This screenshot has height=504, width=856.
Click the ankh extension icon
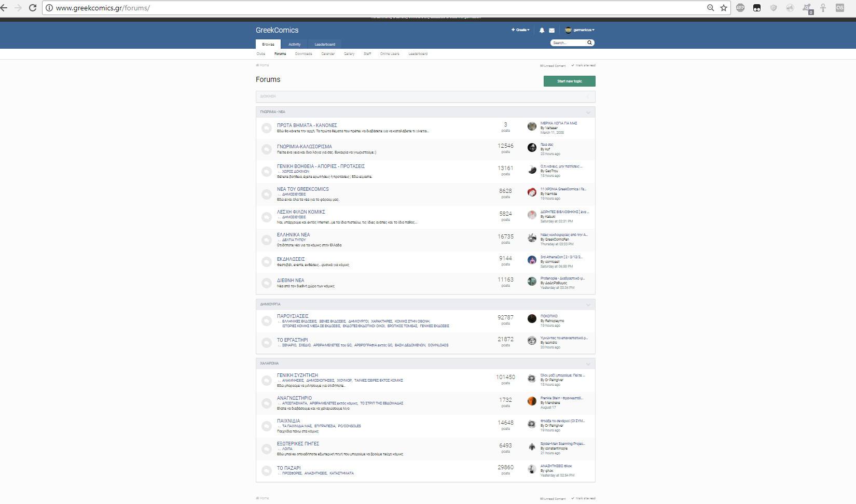pyautogui.click(x=823, y=8)
